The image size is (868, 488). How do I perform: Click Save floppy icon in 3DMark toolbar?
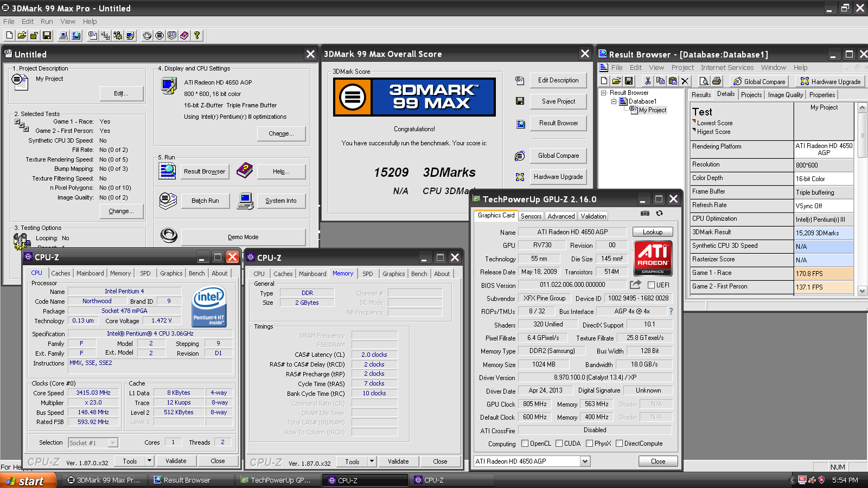(47, 35)
